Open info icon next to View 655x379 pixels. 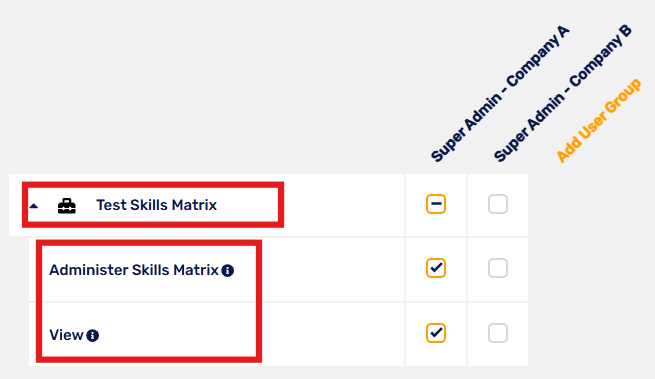(93, 336)
